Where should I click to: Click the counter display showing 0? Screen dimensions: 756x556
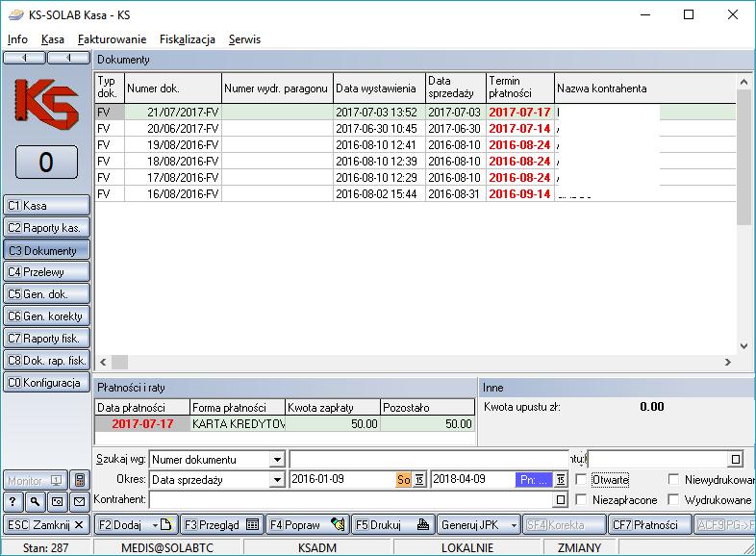click(x=46, y=162)
